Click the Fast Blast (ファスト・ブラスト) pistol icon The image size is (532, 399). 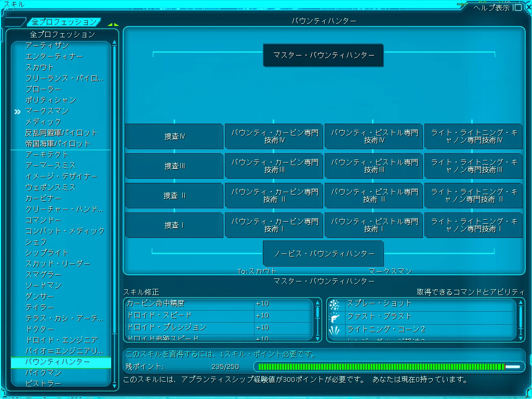335,318
